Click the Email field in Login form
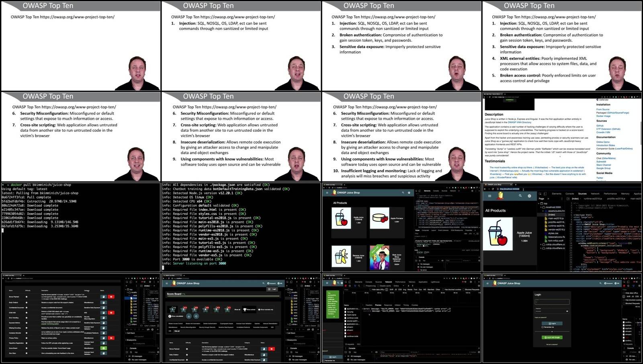Image resolution: width=643 pixels, height=364 pixels. coord(552,302)
